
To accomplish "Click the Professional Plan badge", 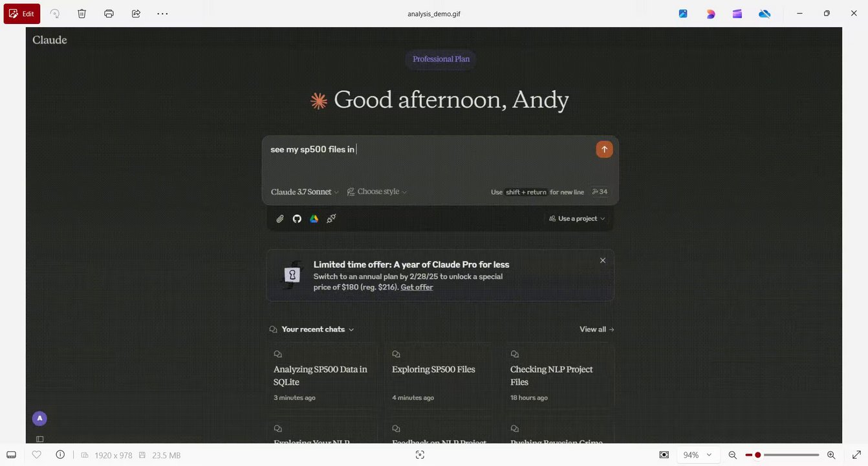I will pyautogui.click(x=441, y=59).
